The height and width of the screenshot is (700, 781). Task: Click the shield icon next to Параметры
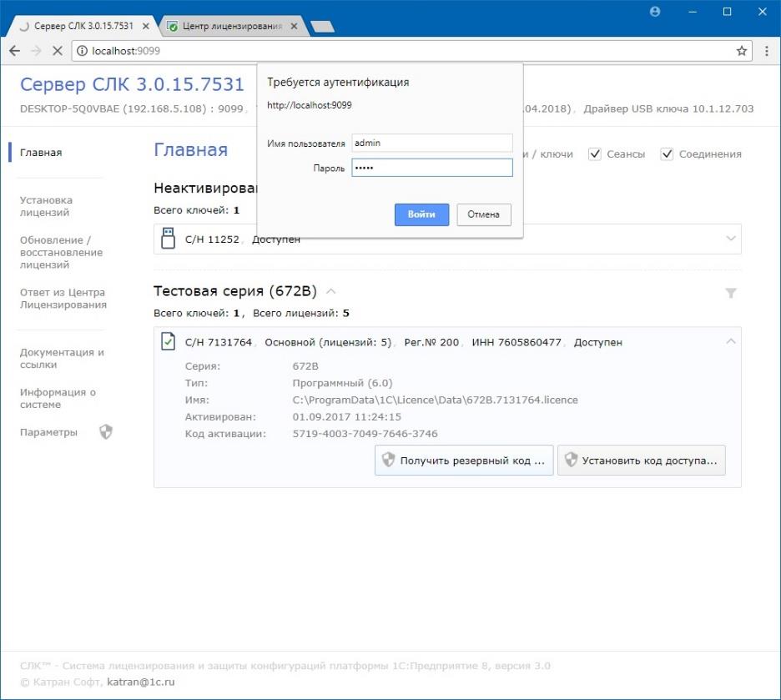click(106, 431)
